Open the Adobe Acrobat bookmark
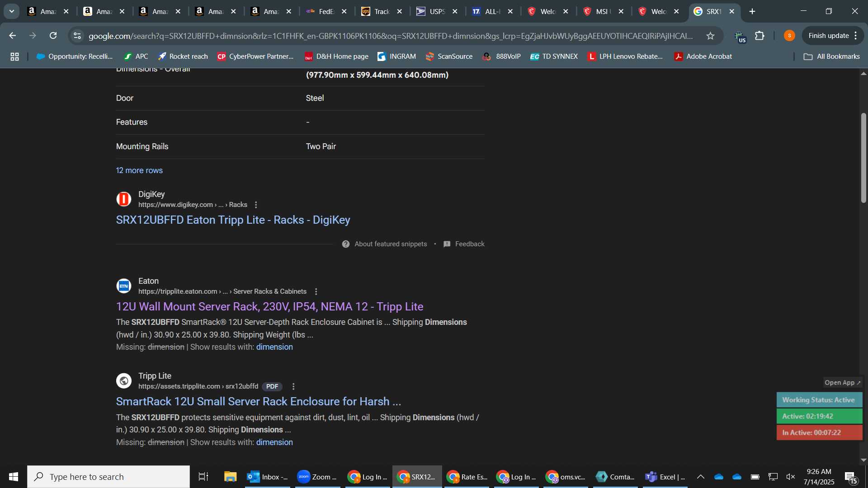The width and height of the screenshot is (868, 488). [703, 56]
